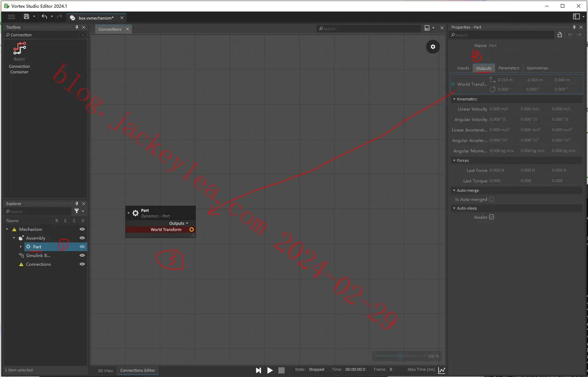The height and width of the screenshot is (377, 588).
Task: Switch to the Parameters tab
Action: pos(509,68)
